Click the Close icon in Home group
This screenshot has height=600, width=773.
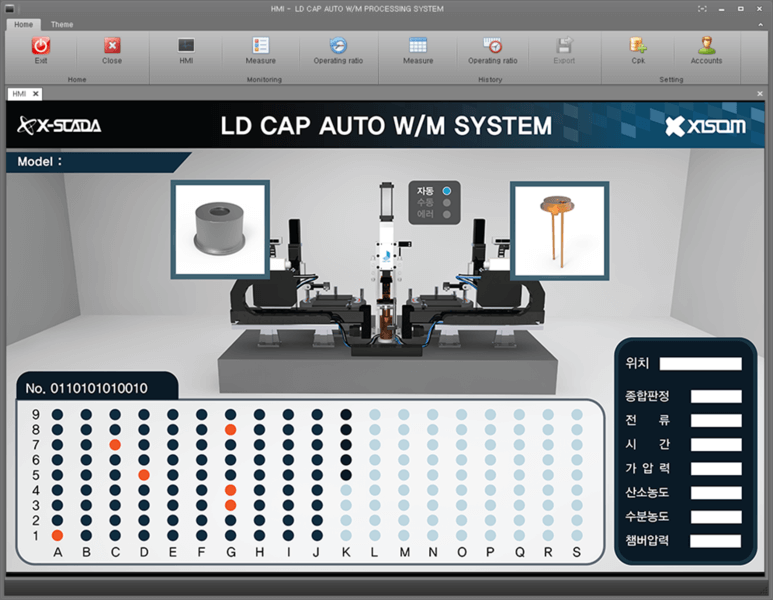[112, 46]
